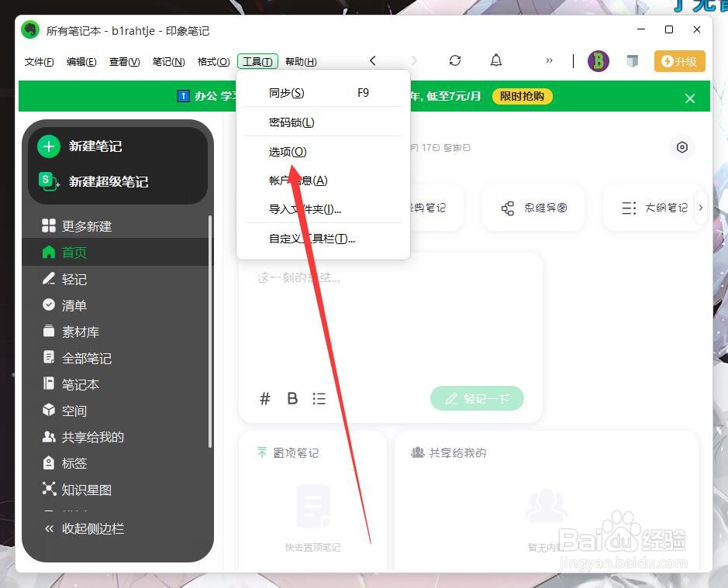Open the 格式(O) menu
Viewport: 728px width, 588px height.
point(213,62)
